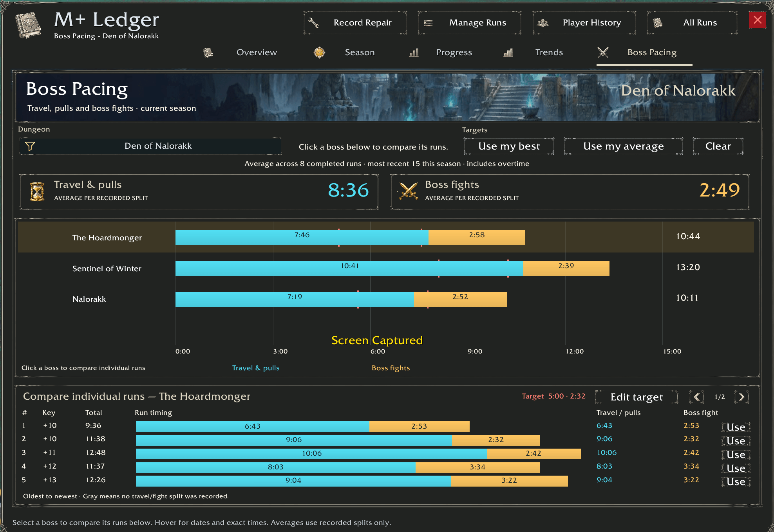The height and width of the screenshot is (532, 774).
Task: Click the wrench icon on Record Repair
Action: coord(313,23)
